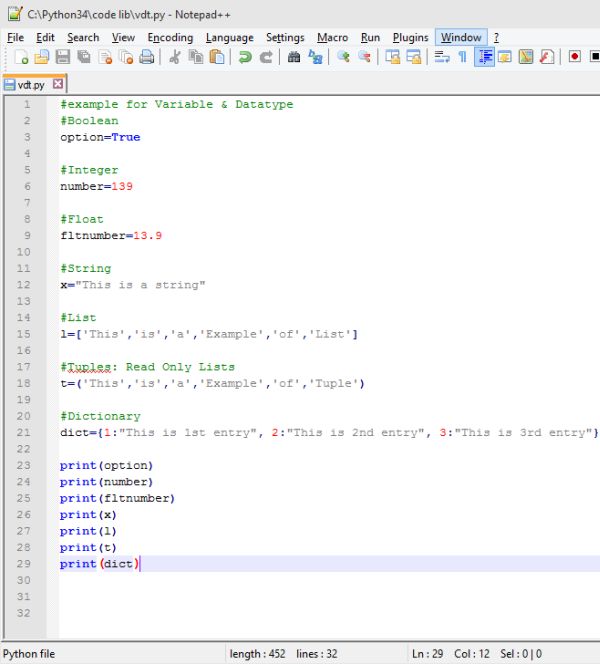Save the file with the floppy disk icon
The height and width of the screenshot is (664, 600).
coord(63,56)
